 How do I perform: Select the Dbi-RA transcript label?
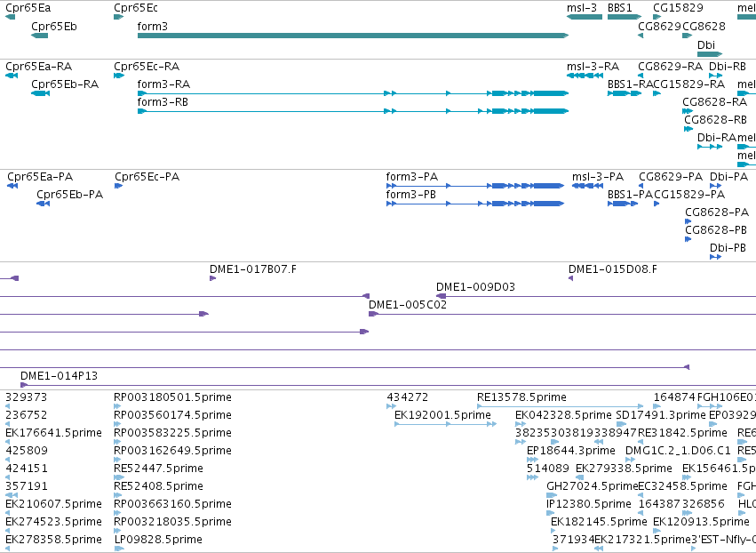716,138
